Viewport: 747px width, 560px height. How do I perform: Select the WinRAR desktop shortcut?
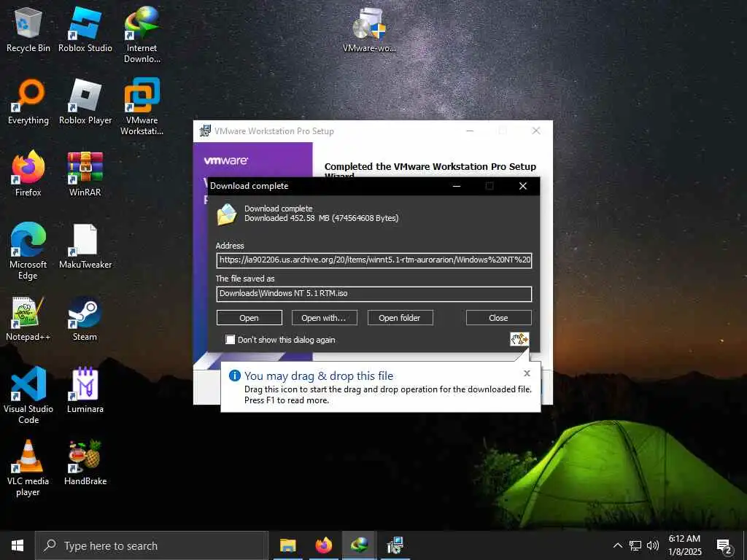[x=85, y=174]
